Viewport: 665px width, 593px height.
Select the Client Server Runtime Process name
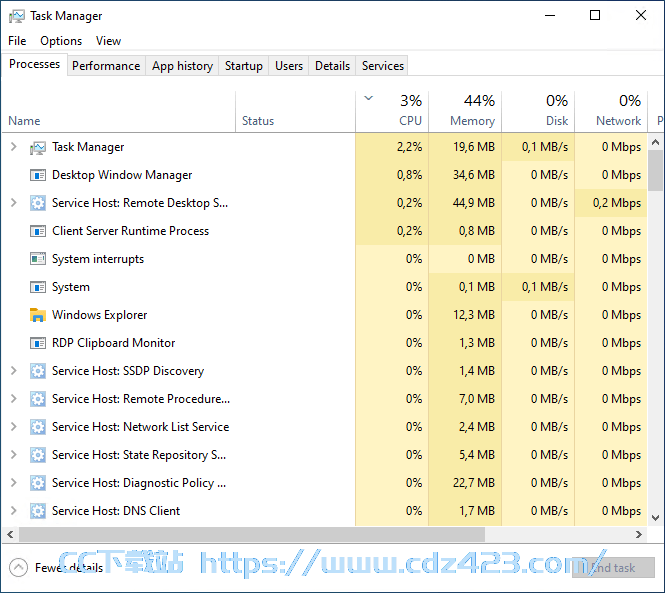(130, 231)
